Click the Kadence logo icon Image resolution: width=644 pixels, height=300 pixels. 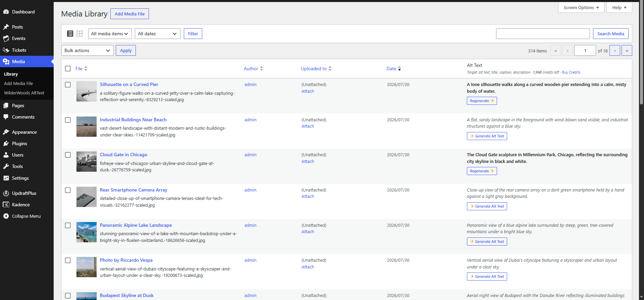(6, 205)
